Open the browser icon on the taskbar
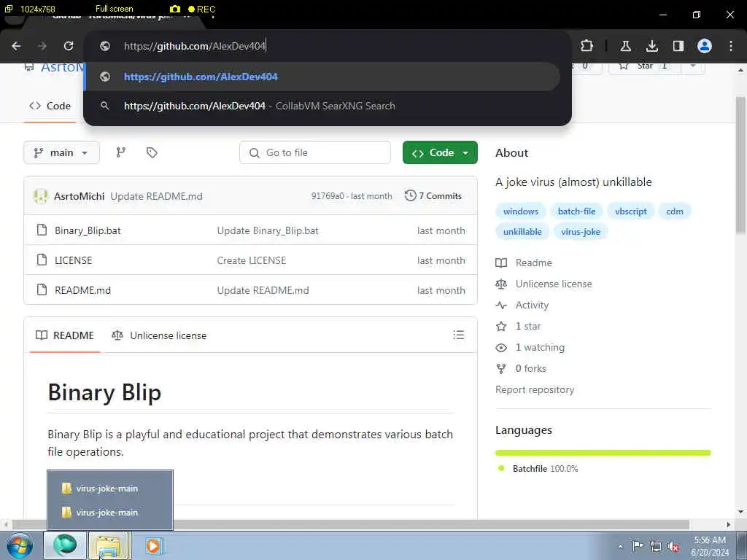The width and height of the screenshot is (747, 560). pos(65,545)
